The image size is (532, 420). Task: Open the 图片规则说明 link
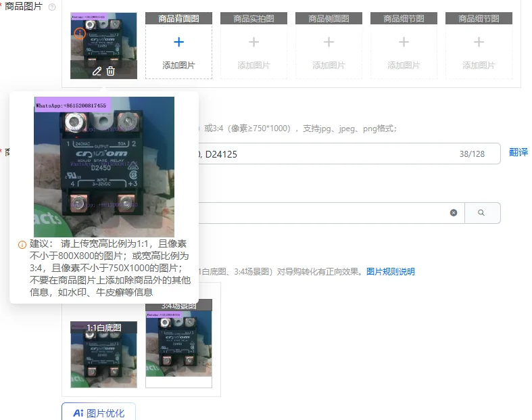click(391, 272)
